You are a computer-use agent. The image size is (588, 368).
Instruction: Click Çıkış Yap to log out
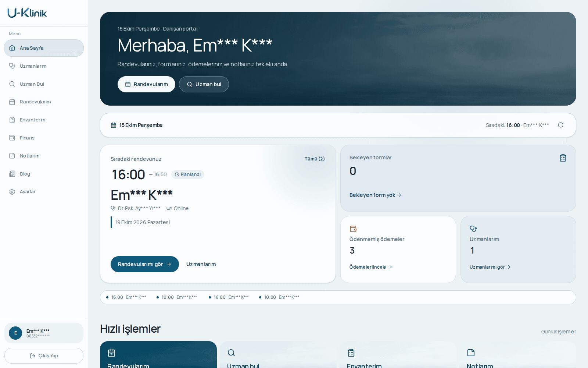coord(44,356)
